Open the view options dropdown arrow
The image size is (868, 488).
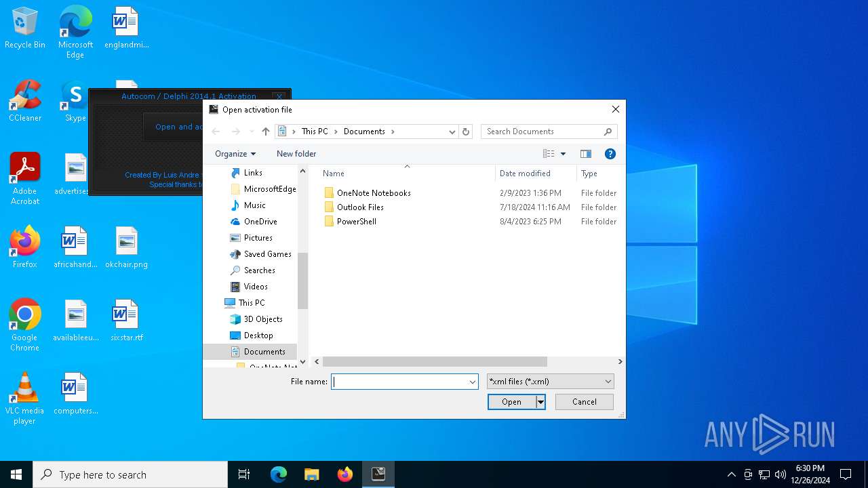[x=563, y=154]
